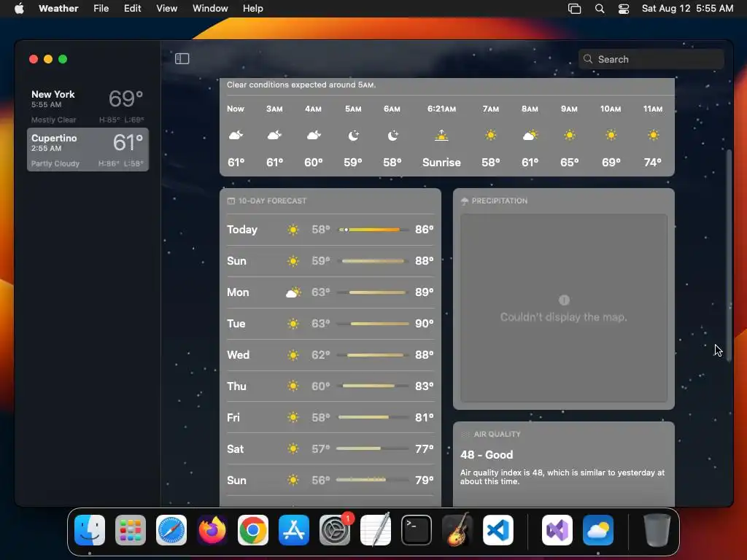Screen dimensions: 747x560
Task: Open the App Store from the Dock
Action: [x=294, y=530]
